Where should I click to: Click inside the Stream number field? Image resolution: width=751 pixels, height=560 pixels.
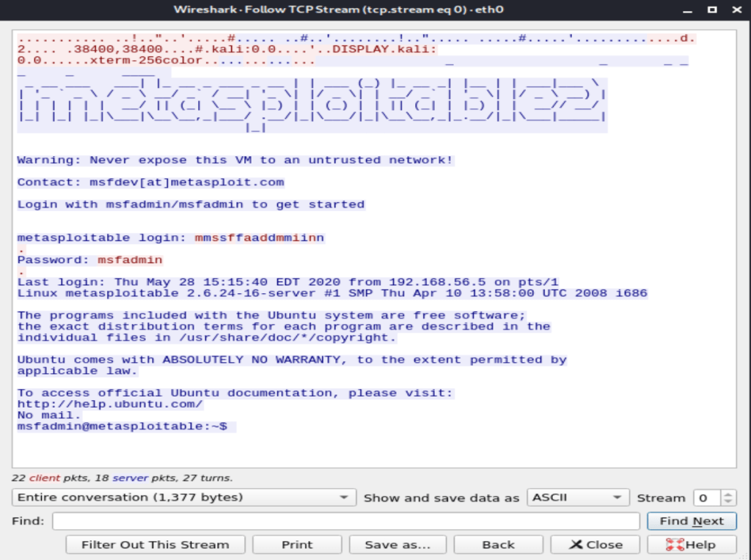click(706, 498)
